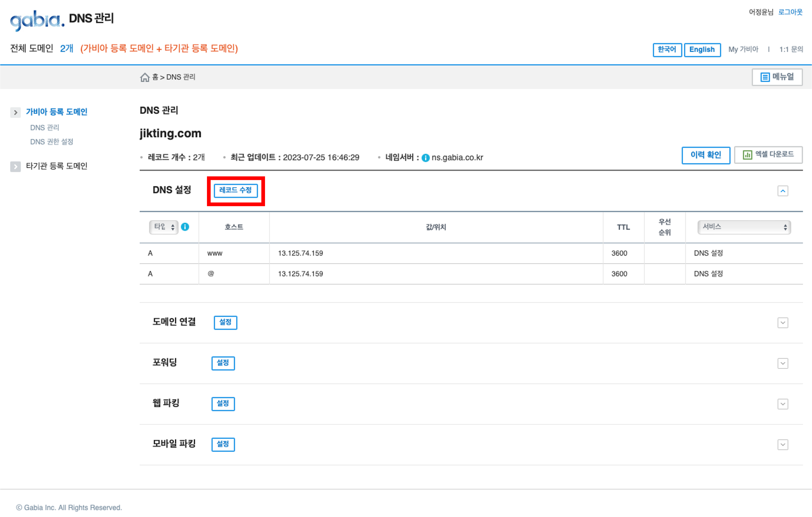The image size is (812, 517).
Task: Click the home icon in breadcrumb
Action: [x=145, y=77]
